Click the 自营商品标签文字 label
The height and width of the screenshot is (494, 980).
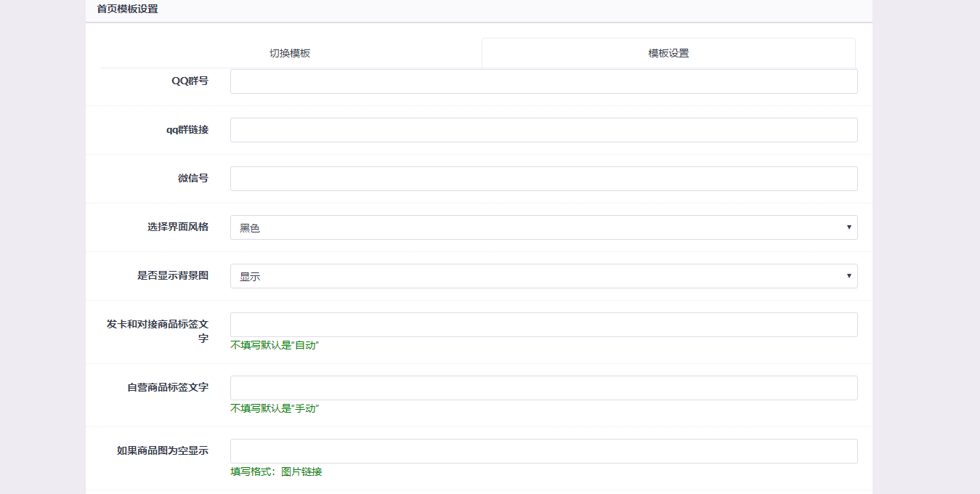point(168,387)
